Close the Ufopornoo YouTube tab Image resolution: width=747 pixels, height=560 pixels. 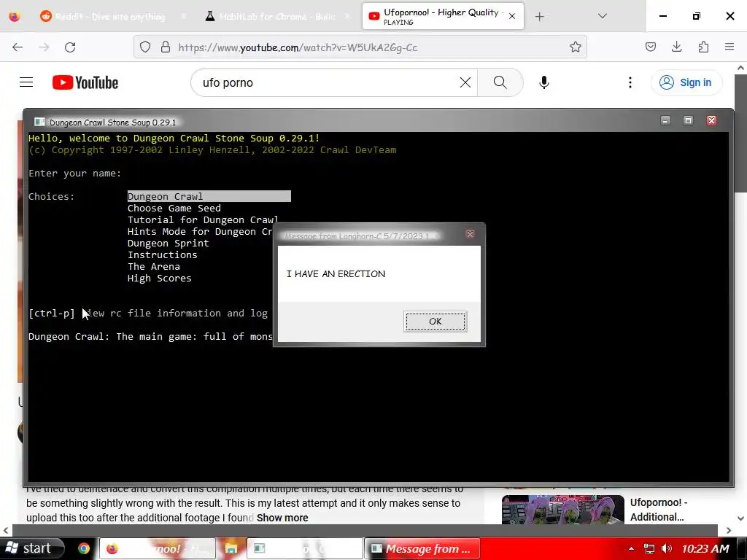coord(511,16)
